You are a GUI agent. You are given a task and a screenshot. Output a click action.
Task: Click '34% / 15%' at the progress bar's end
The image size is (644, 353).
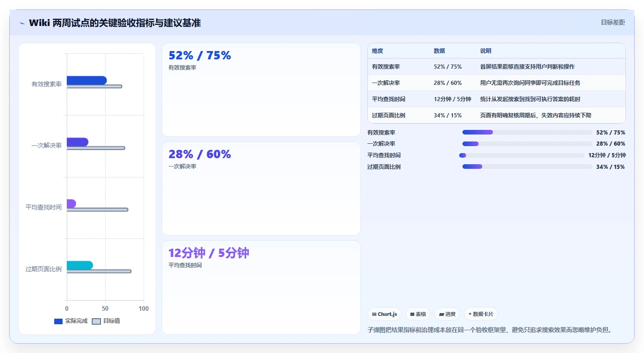[611, 167]
